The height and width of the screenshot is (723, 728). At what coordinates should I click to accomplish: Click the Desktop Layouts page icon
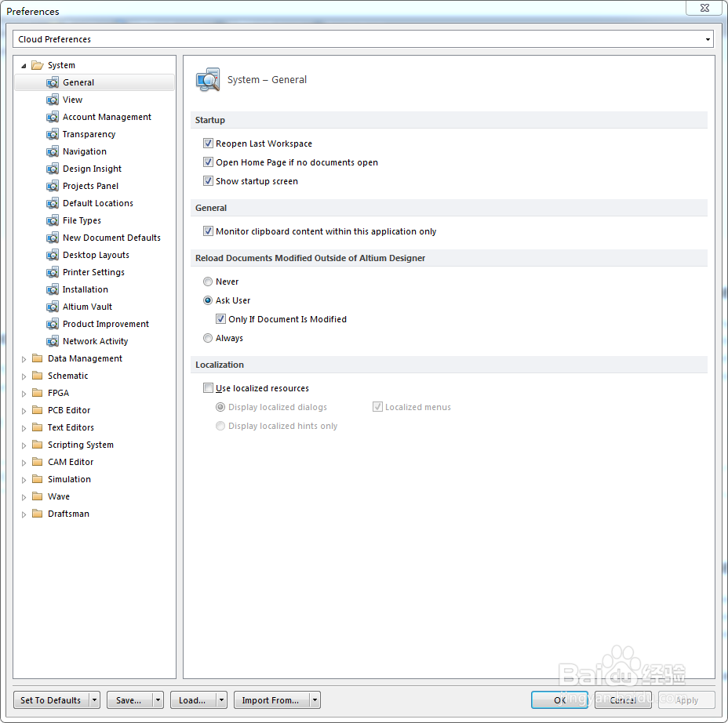click(x=53, y=255)
